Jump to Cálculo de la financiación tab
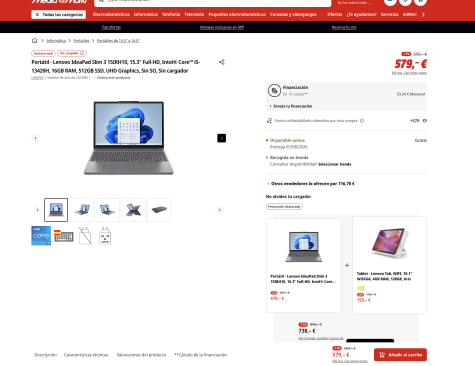475x366 pixels. click(x=201, y=355)
